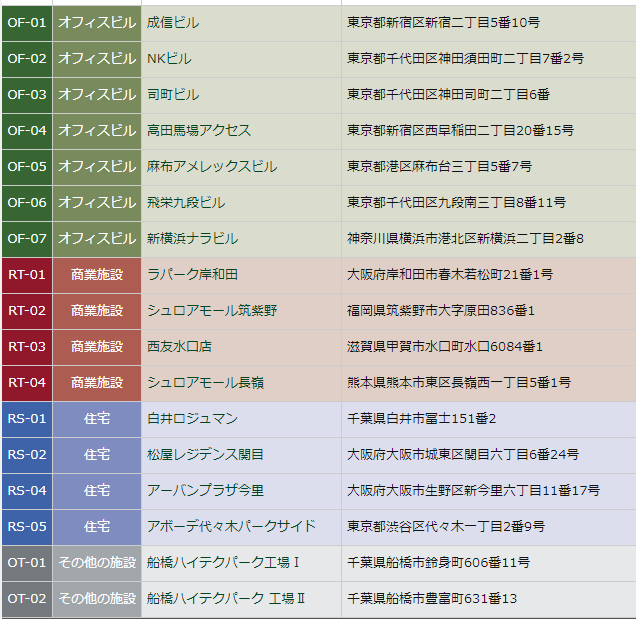Open the ラパーク岸和田 property name
The height and width of the screenshot is (619, 636).
coord(192,275)
